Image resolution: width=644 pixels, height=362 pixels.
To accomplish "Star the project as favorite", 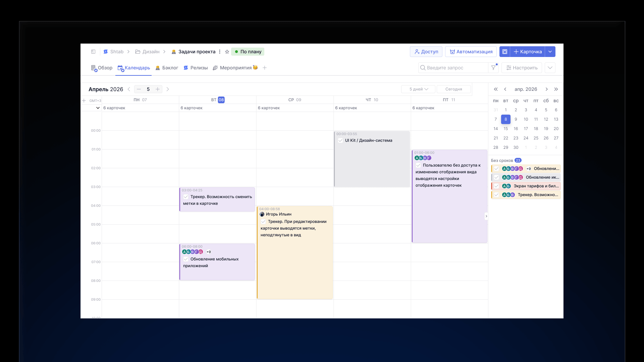I will click(x=227, y=52).
